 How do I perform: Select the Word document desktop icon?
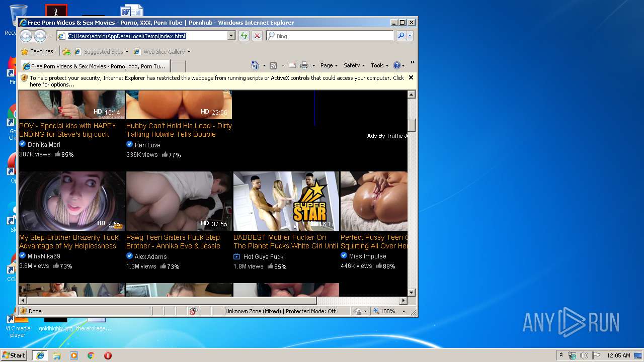pos(132,11)
